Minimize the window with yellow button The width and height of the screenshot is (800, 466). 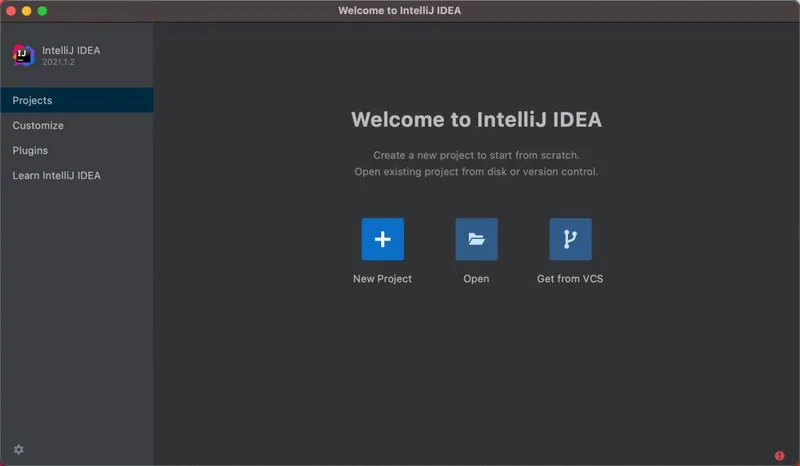point(26,10)
